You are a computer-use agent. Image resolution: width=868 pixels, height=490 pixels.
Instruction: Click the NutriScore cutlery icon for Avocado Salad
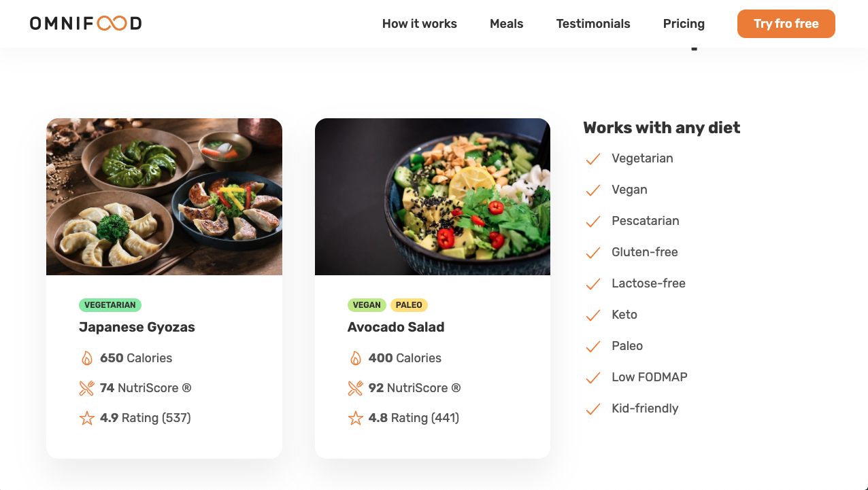click(356, 387)
